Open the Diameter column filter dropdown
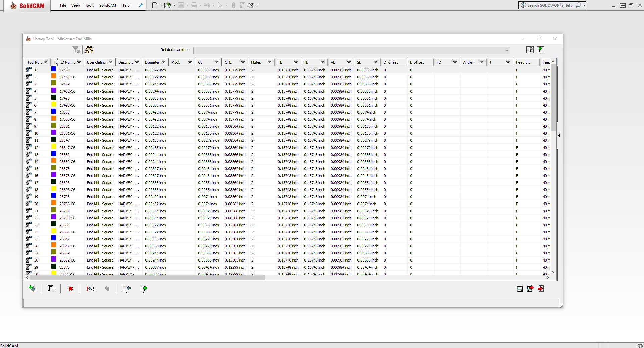644x348 pixels. tap(163, 62)
